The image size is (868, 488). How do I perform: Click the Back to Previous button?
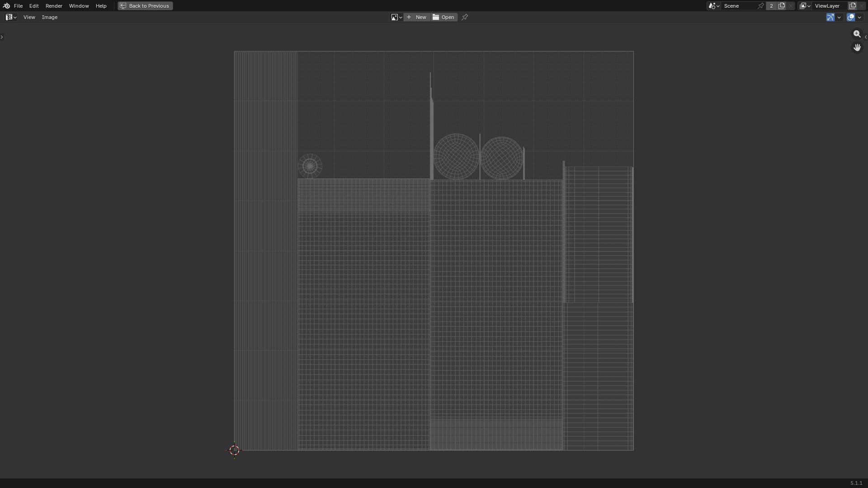[145, 6]
